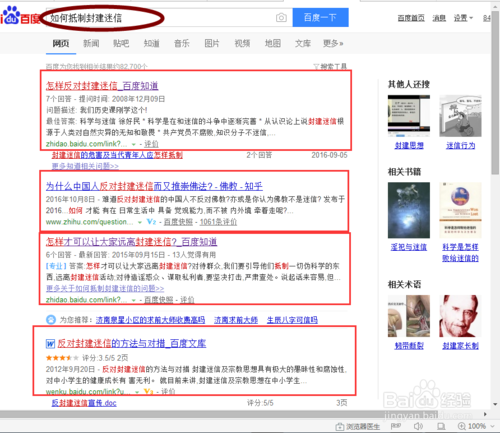Click the volume speaker status icon
500x433 pixels.
418,426
